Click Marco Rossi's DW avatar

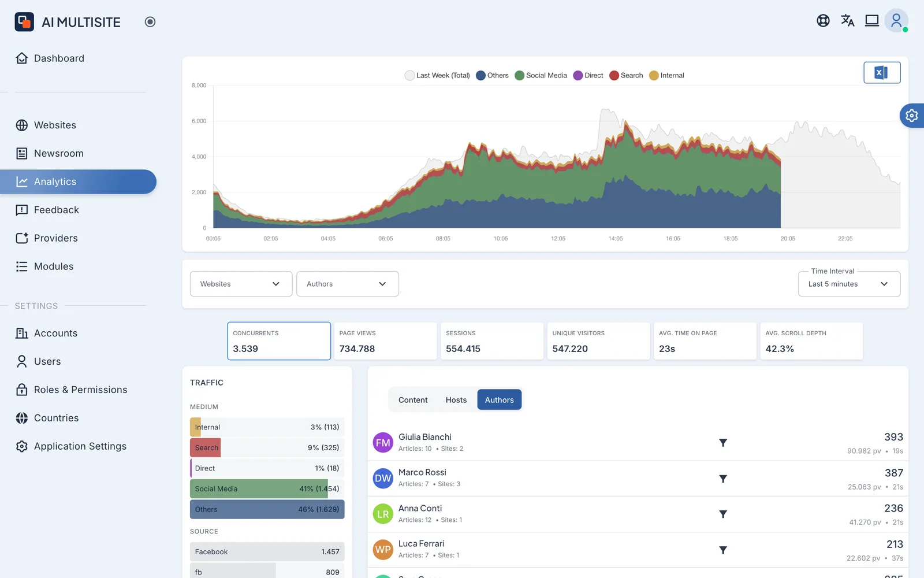click(x=383, y=479)
